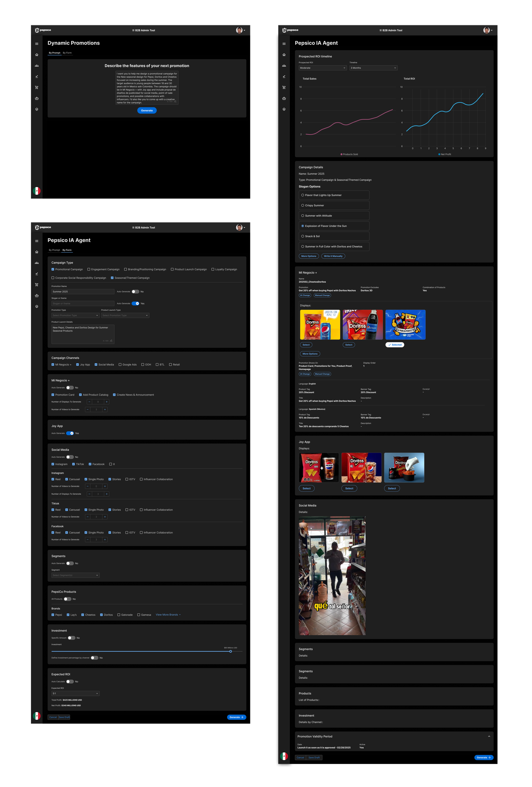Open the Prospected ROI Moderate dropdown
532x787 pixels.
click(x=323, y=68)
